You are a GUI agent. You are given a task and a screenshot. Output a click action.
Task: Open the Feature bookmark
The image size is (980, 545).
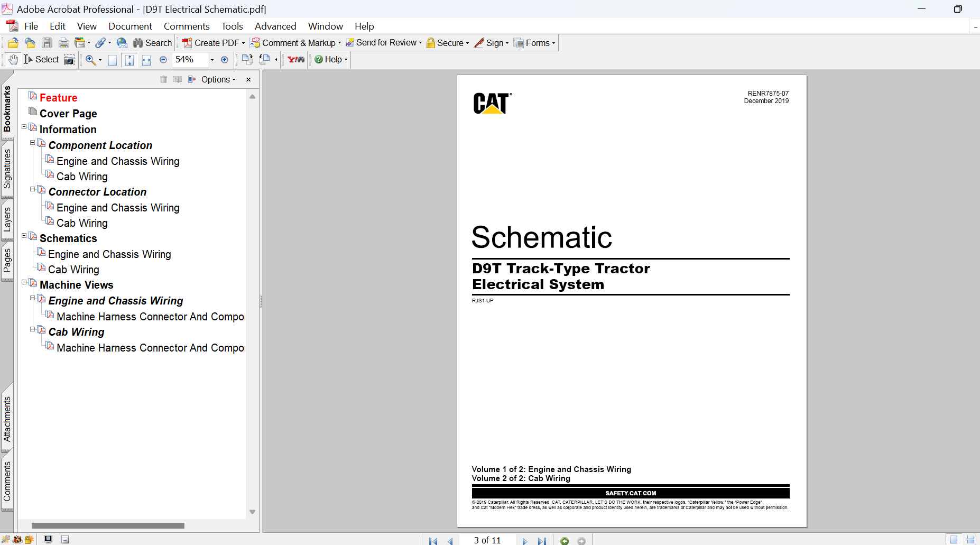[x=58, y=98]
